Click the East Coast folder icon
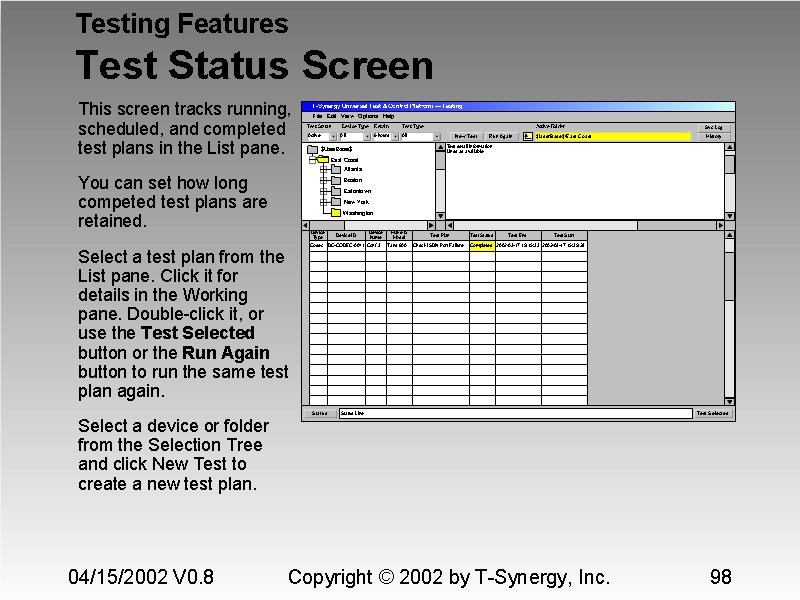The width and height of the screenshot is (800, 600). point(324,158)
